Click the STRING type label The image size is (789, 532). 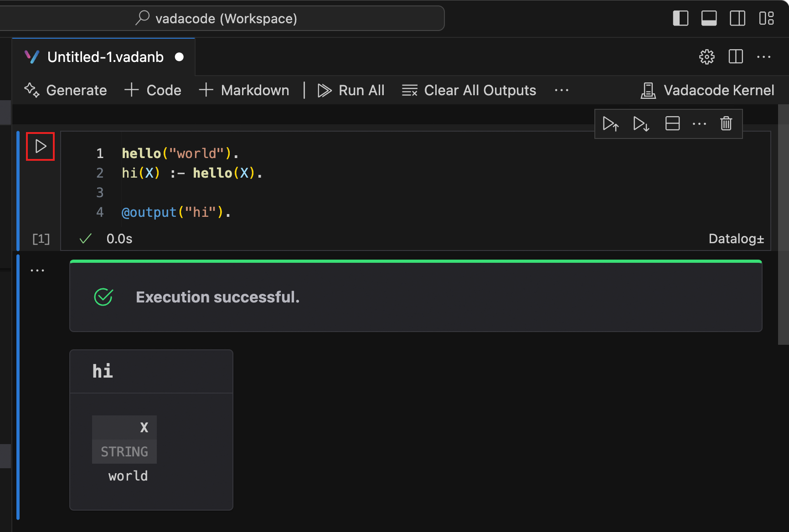[124, 451]
